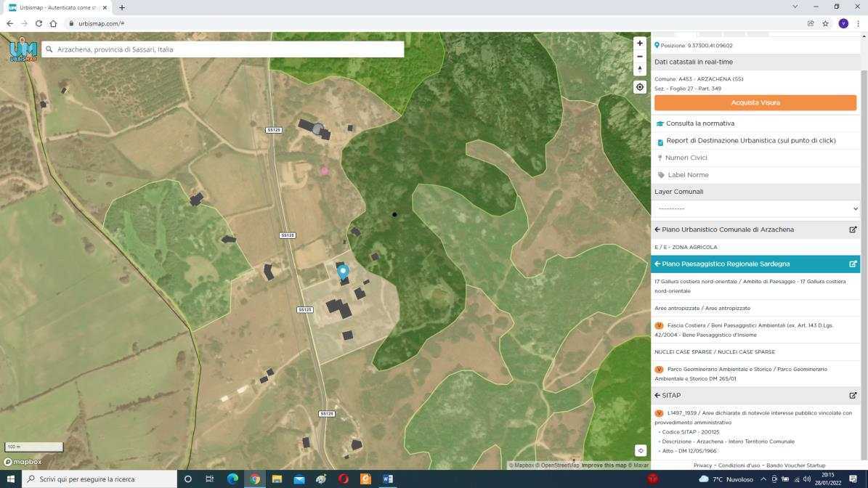Open the Layer Comunali dropdown
Viewport: 868px width, 488px height.
(x=755, y=208)
